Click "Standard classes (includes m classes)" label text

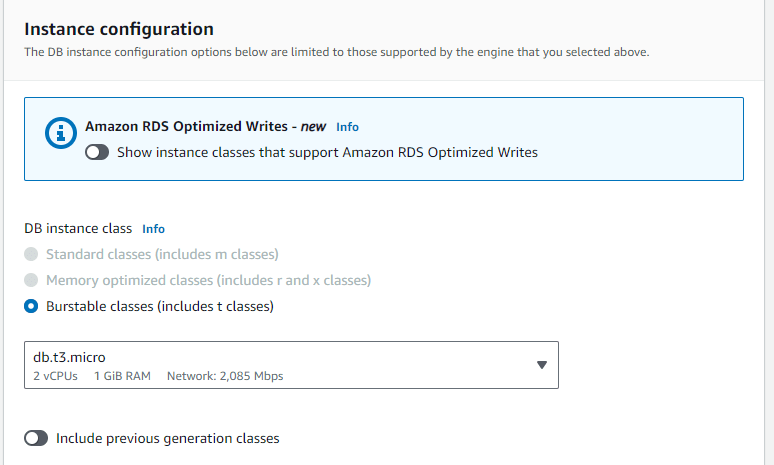point(162,254)
